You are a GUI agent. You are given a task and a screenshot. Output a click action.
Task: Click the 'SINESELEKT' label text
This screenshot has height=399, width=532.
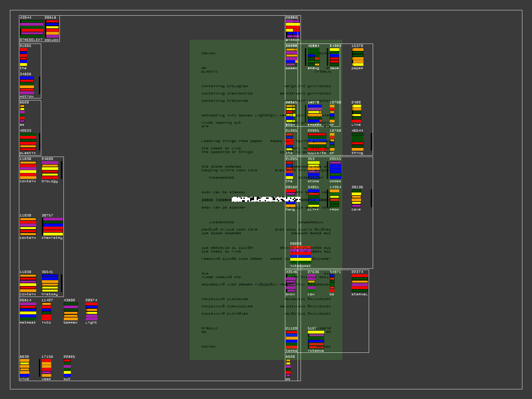coord(31,40)
